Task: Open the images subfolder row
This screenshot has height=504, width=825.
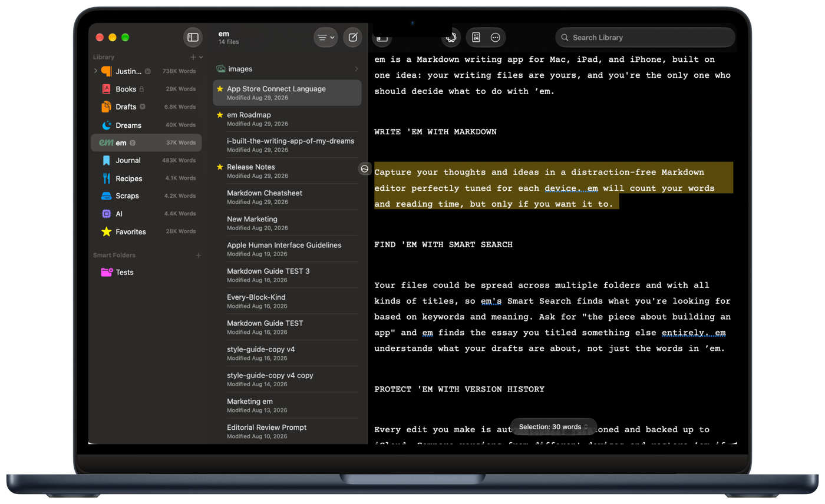Action: [x=287, y=69]
